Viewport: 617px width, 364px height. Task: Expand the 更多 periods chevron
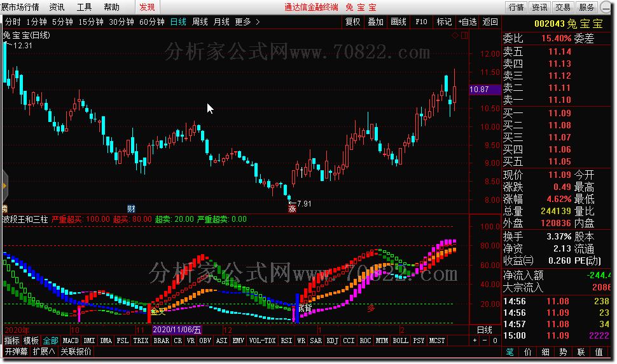click(258, 22)
